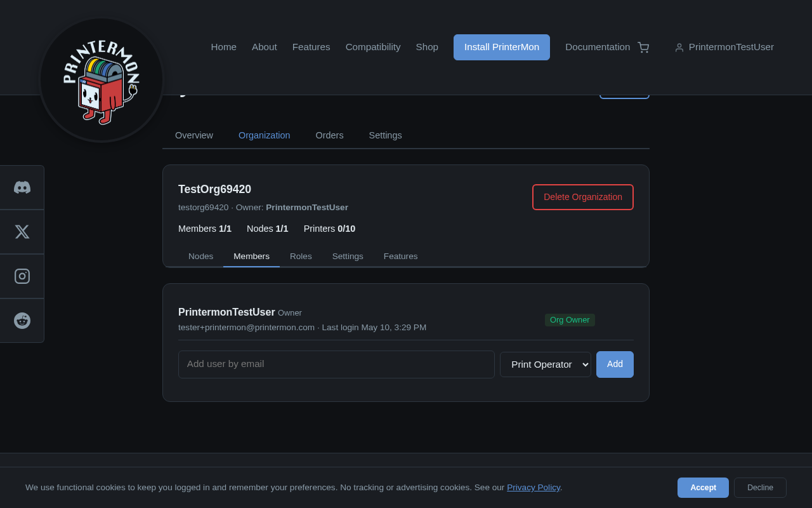
Task: Select the Members sub-tab
Action: coord(252,257)
